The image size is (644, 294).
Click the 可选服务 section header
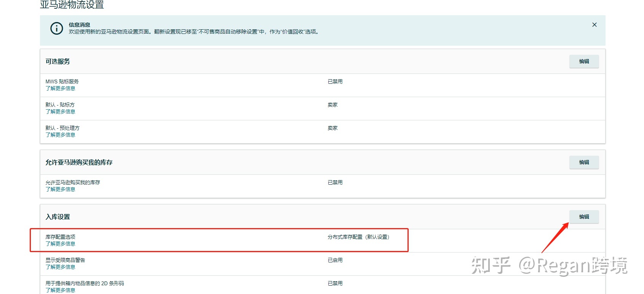click(58, 61)
